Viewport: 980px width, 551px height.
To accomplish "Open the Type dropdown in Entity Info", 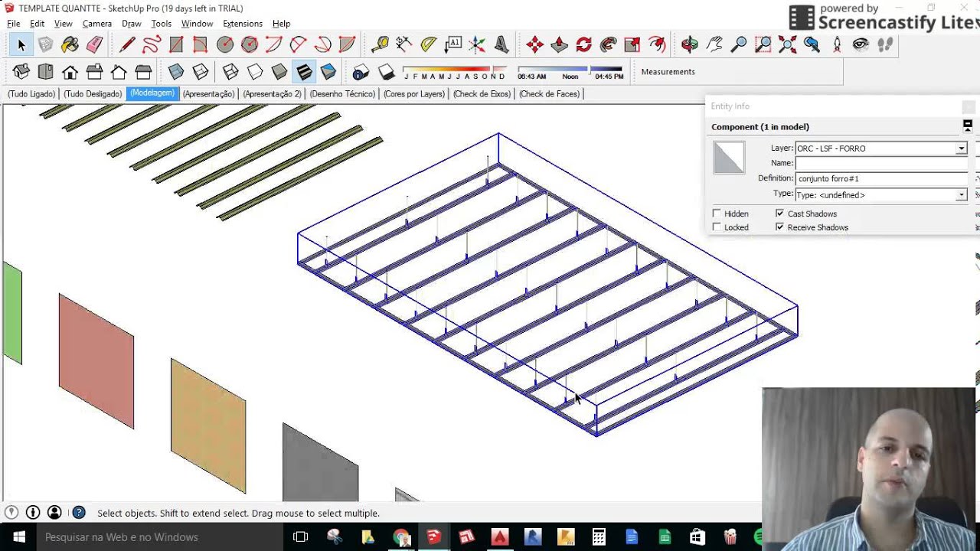I will [961, 195].
